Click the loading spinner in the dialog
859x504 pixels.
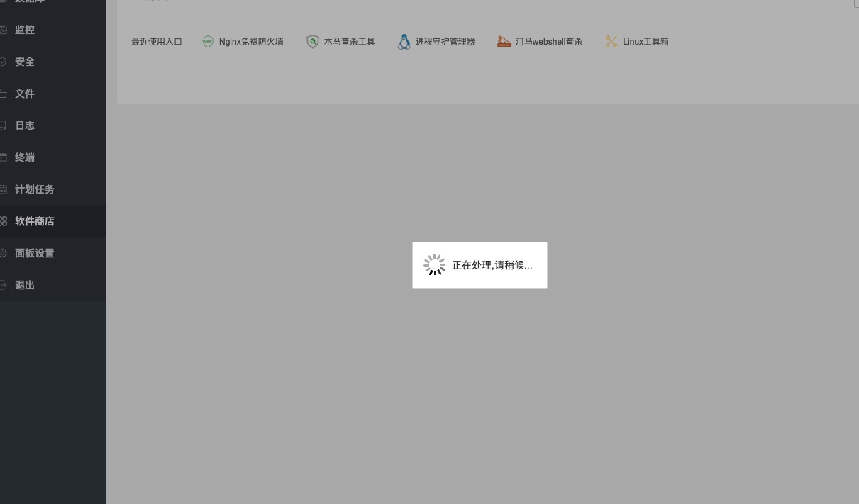click(434, 265)
